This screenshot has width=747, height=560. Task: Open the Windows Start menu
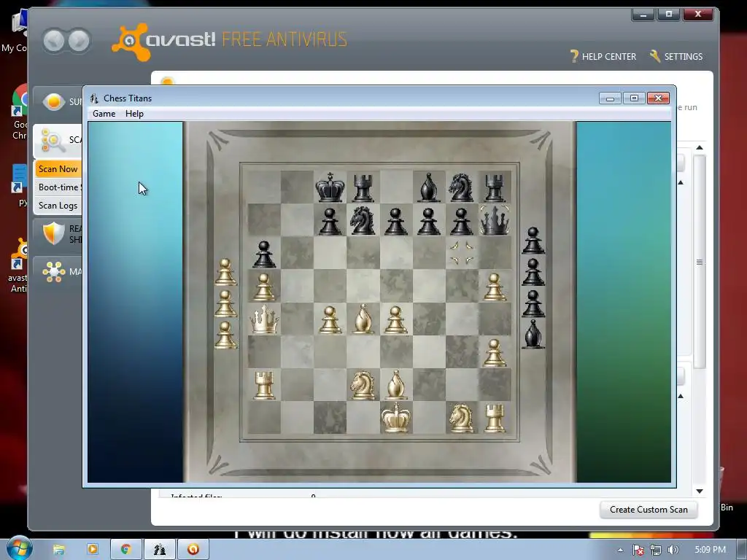[x=19, y=548]
